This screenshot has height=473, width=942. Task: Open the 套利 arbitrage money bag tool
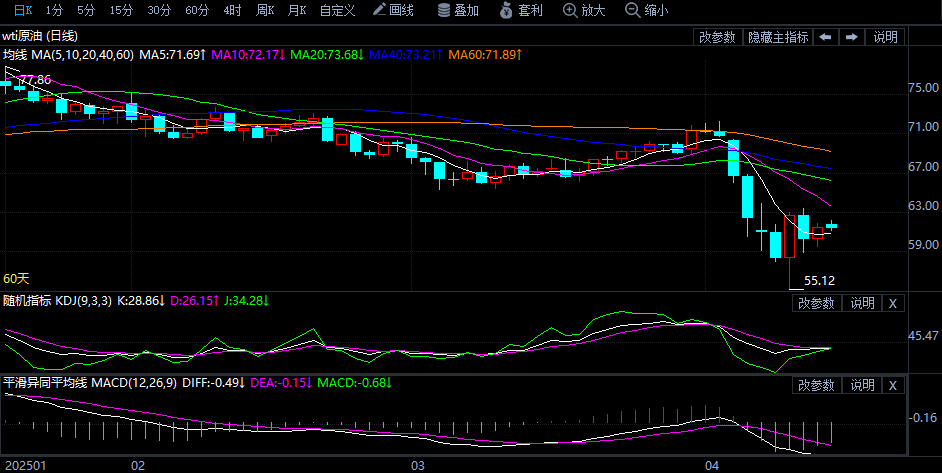pyautogui.click(x=520, y=10)
